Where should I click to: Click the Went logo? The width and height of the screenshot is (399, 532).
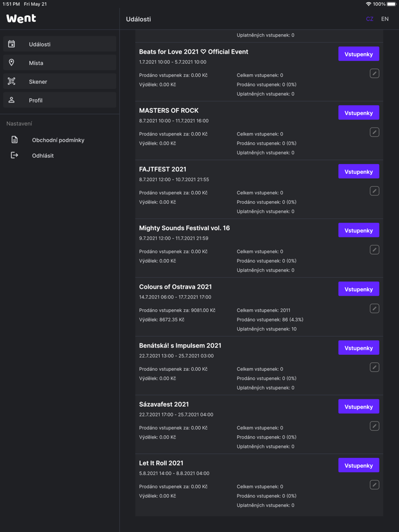coord(21,18)
